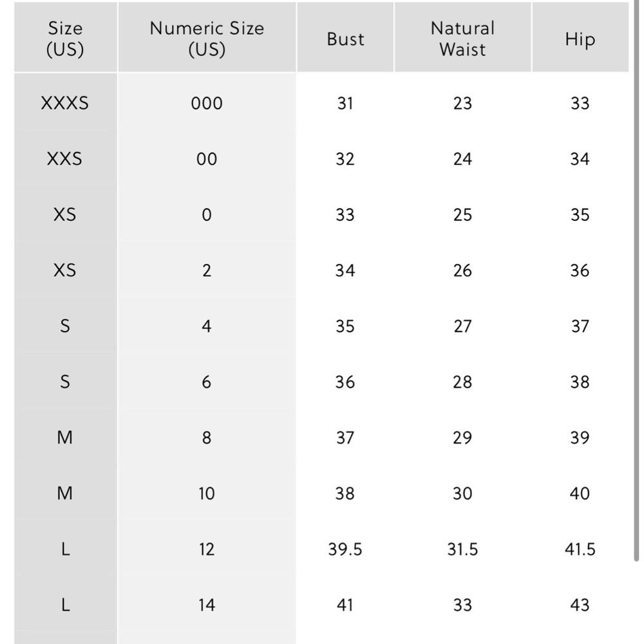Select the Bust column header

tap(345, 39)
